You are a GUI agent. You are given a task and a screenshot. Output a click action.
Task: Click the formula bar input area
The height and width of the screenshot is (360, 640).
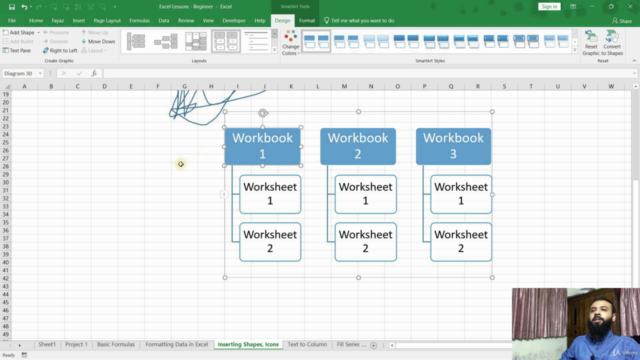[x=367, y=73]
